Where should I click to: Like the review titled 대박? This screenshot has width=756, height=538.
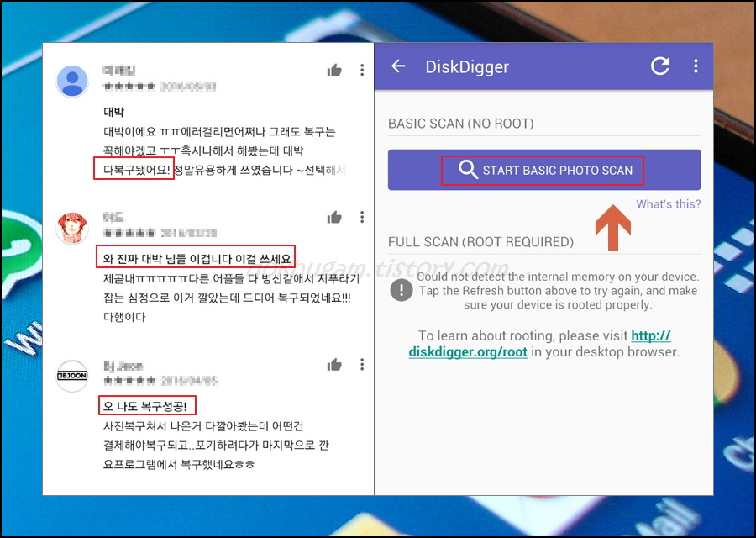tap(334, 71)
